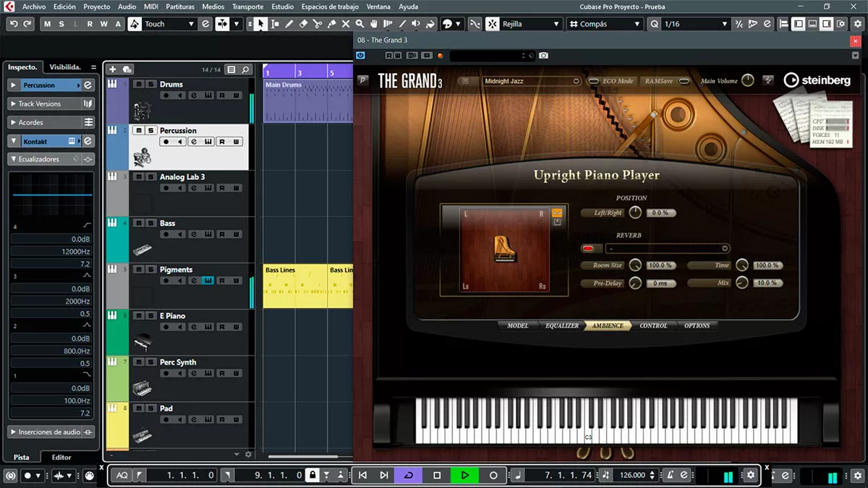Open track search magnifier icon

tap(246, 69)
